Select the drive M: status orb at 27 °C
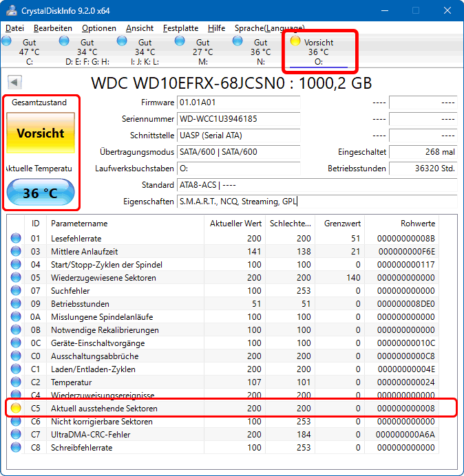 coord(180,41)
